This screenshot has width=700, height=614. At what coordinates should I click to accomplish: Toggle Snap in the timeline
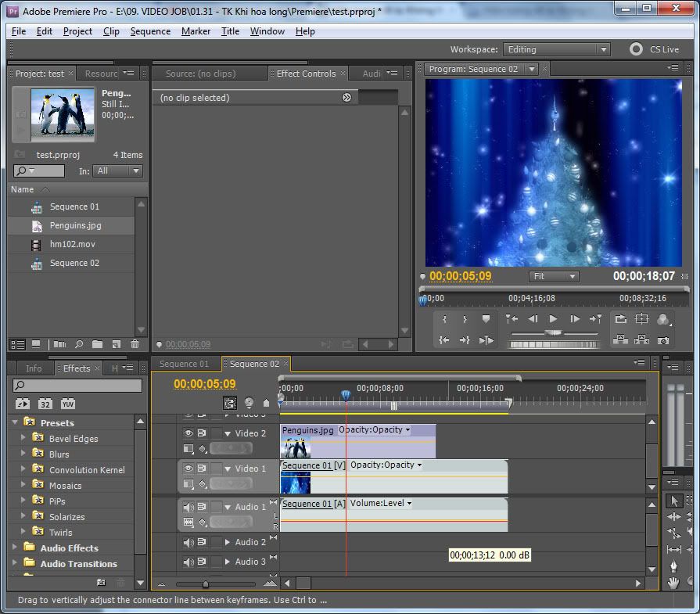click(230, 404)
